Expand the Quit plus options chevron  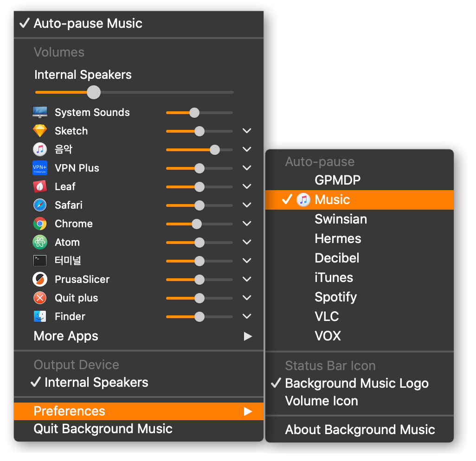click(247, 298)
